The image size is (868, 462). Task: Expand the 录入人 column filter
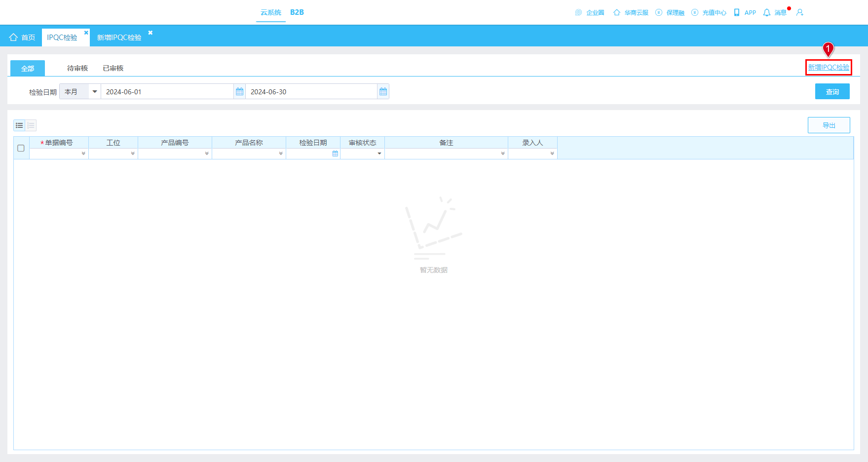(552, 154)
